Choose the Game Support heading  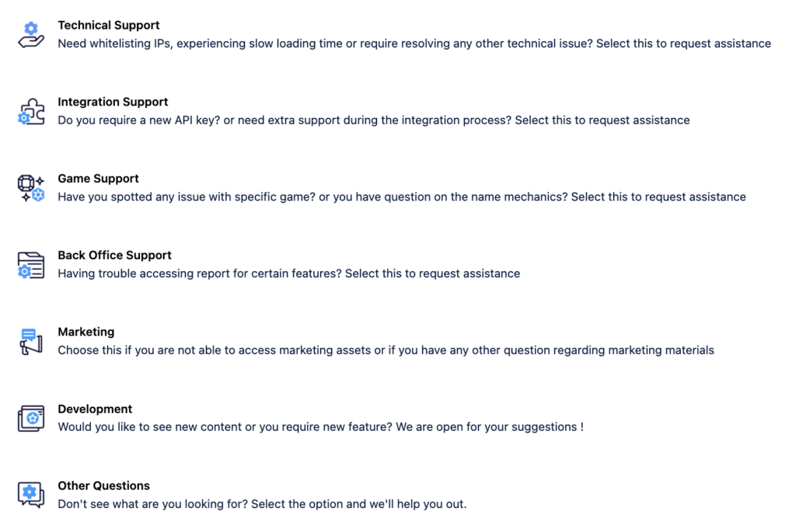click(x=98, y=179)
